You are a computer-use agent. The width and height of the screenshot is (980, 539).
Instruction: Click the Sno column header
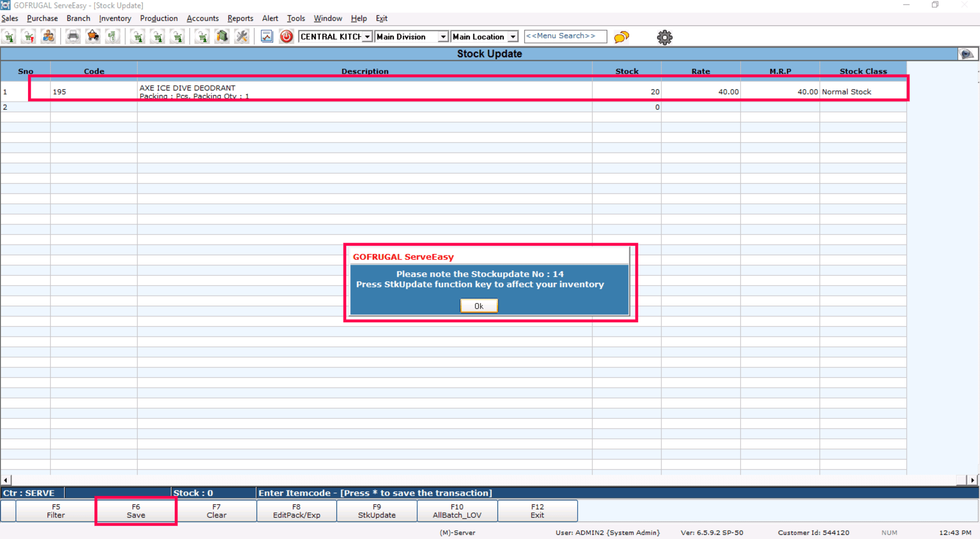click(26, 71)
